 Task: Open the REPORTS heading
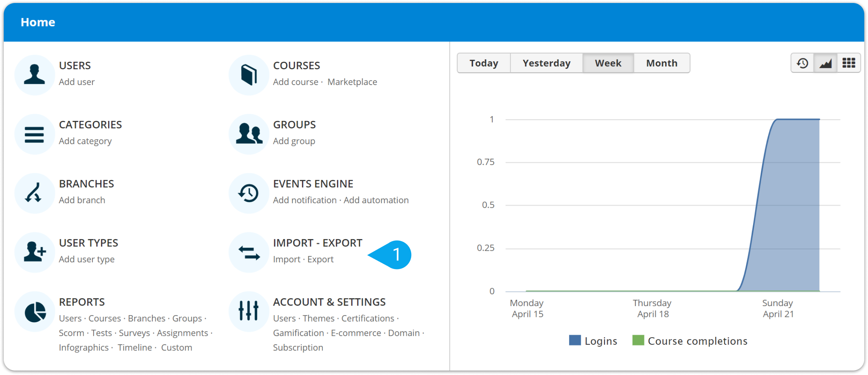coord(82,302)
